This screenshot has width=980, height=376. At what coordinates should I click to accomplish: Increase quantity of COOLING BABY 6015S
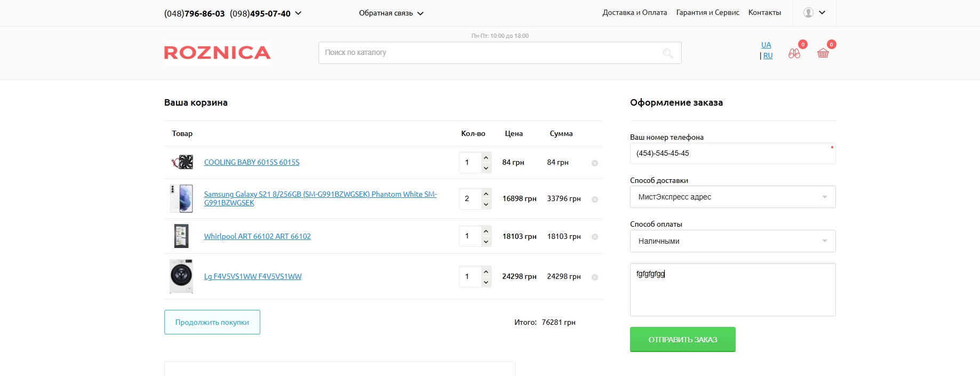(x=485, y=157)
